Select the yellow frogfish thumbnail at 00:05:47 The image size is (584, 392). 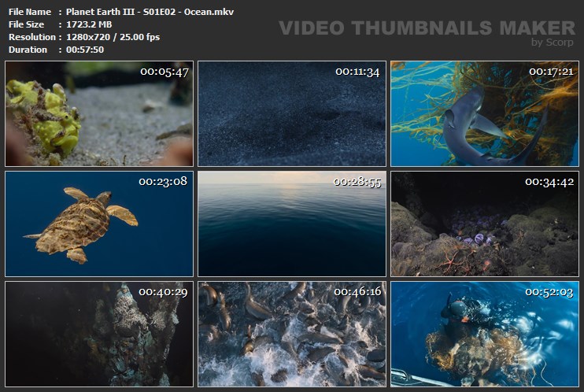(x=99, y=113)
